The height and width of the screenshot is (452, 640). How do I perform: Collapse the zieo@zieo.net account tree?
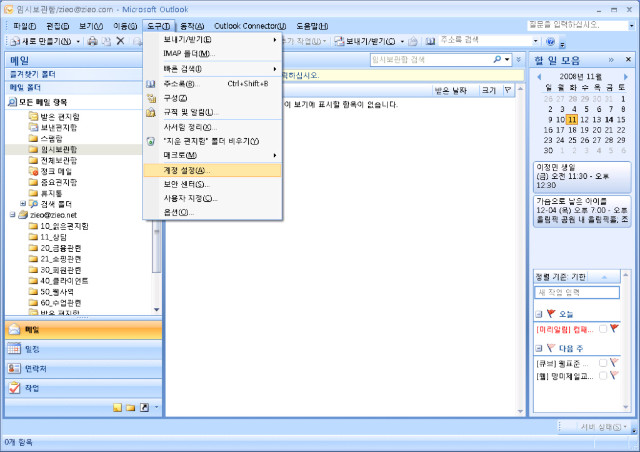tap(12, 214)
